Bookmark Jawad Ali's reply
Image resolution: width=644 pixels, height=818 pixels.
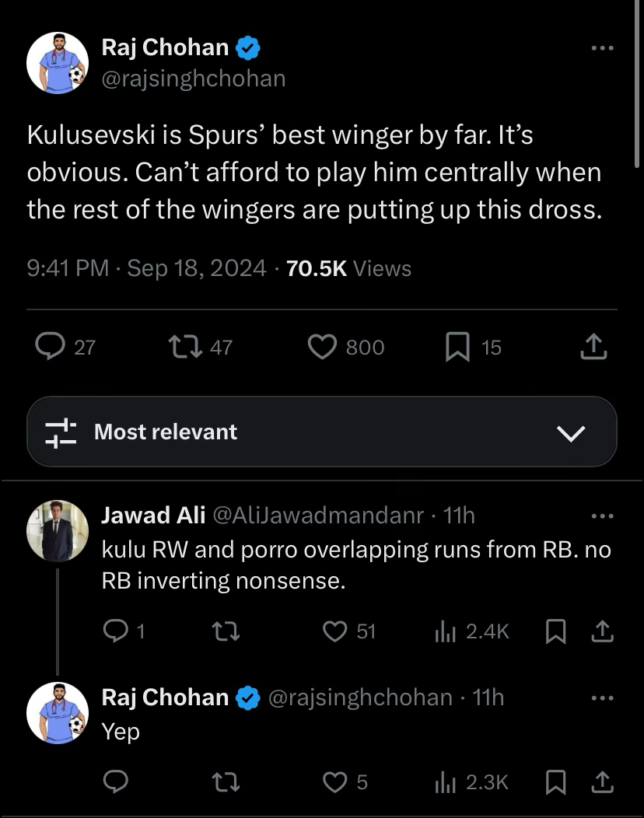555,632
